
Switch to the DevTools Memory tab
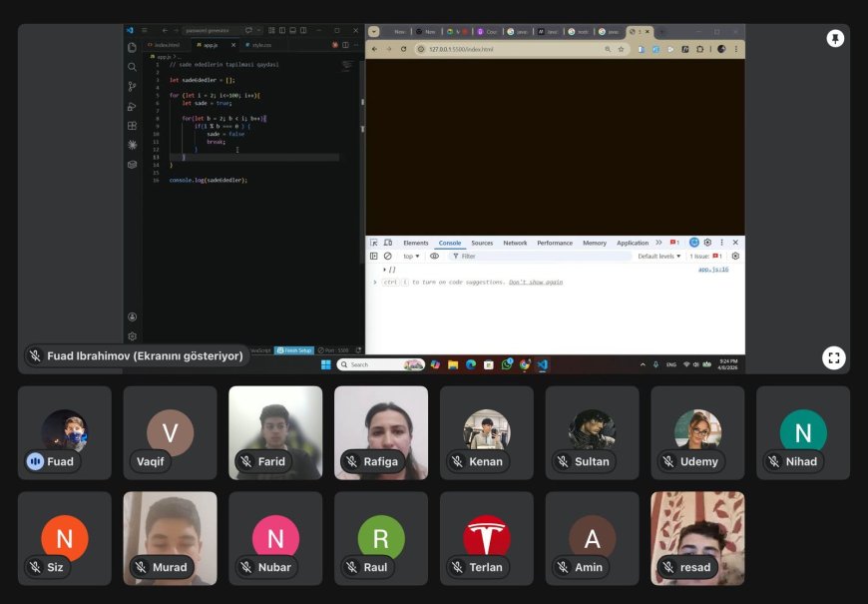pyautogui.click(x=595, y=243)
